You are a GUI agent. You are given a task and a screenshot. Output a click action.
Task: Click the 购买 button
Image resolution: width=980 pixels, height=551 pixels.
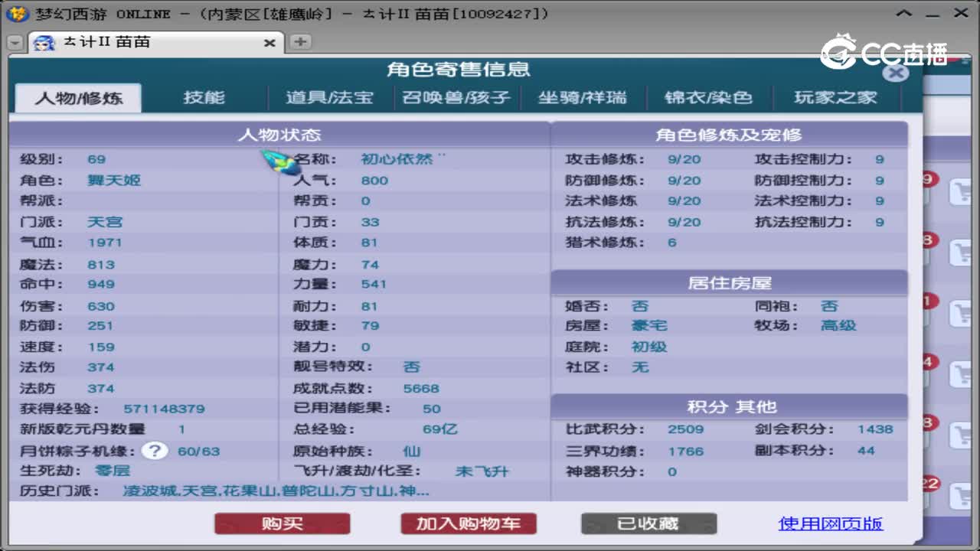pos(283,523)
